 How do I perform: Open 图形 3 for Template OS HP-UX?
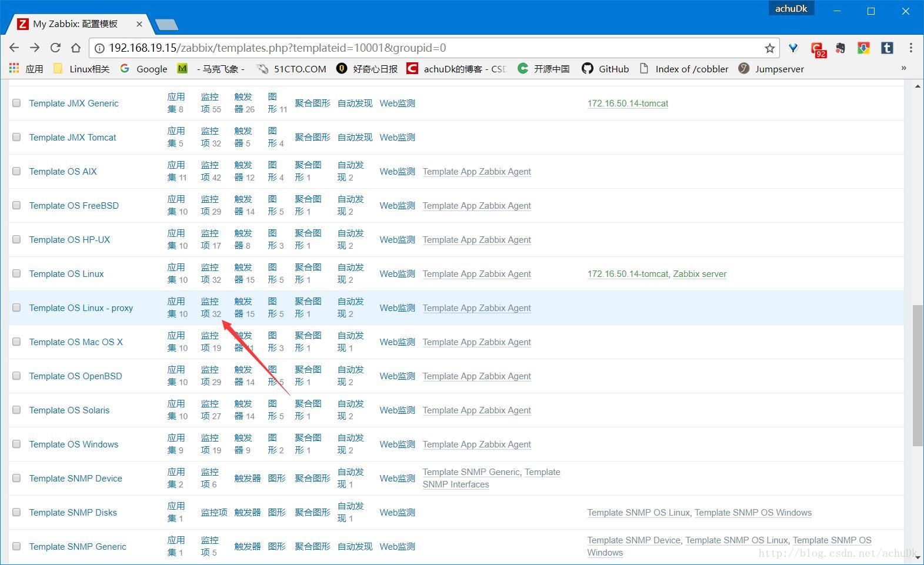click(x=276, y=239)
